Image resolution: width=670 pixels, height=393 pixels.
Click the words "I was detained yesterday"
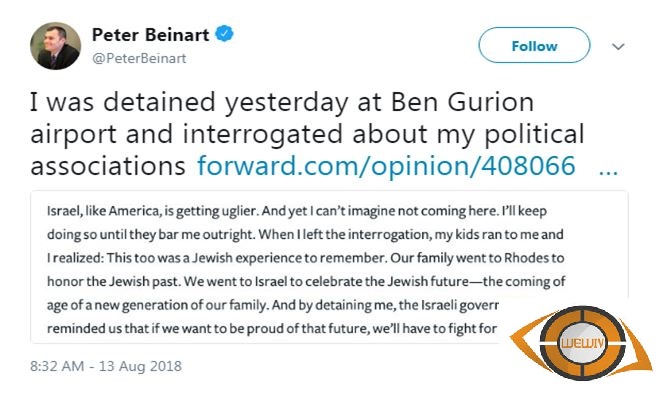pyautogui.click(x=188, y=103)
